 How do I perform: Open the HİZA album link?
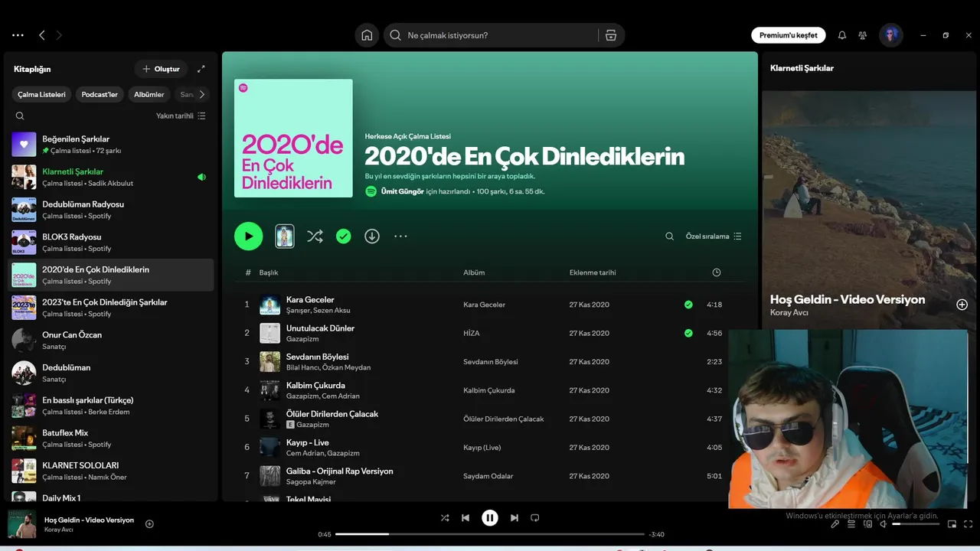[x=472, y=333]
